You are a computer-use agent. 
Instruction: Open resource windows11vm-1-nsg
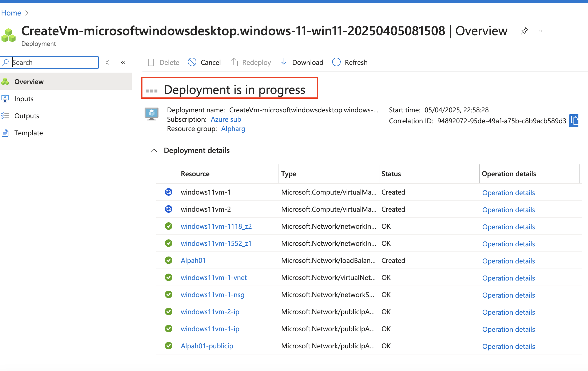(x=212, y=295)
